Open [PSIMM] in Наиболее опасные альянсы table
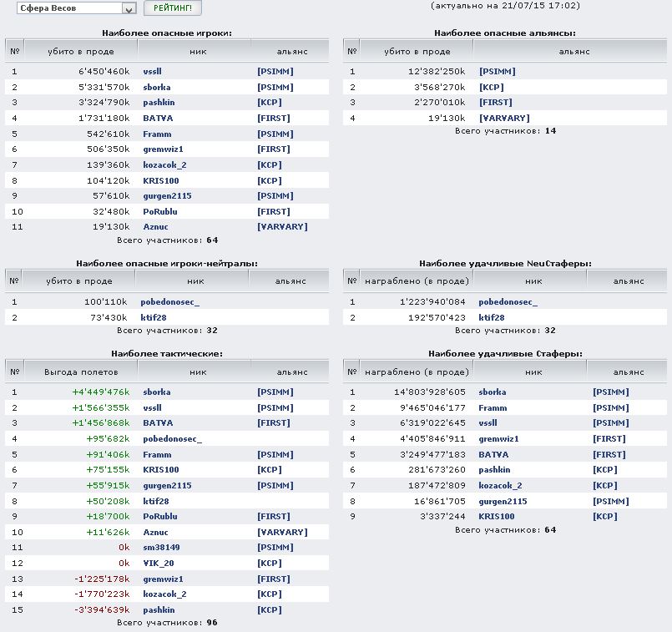Viewport: 672px width, 632px height. (x=497, y=72)
